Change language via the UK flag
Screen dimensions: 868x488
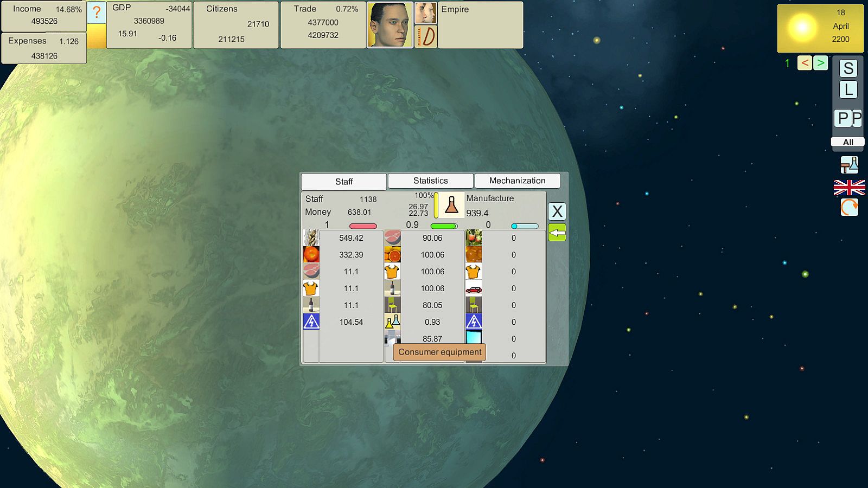pyautogui.click(x=850, y=188)
